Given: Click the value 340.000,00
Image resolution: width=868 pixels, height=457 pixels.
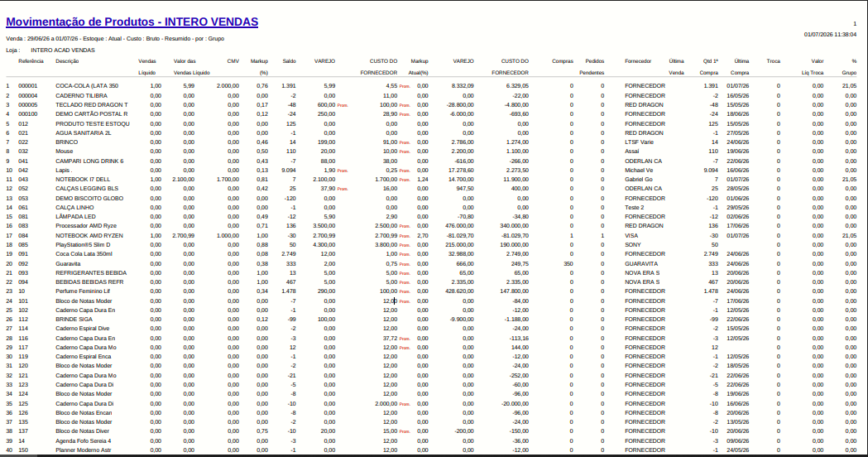Looking at the screenshot, I should (515, 226).
